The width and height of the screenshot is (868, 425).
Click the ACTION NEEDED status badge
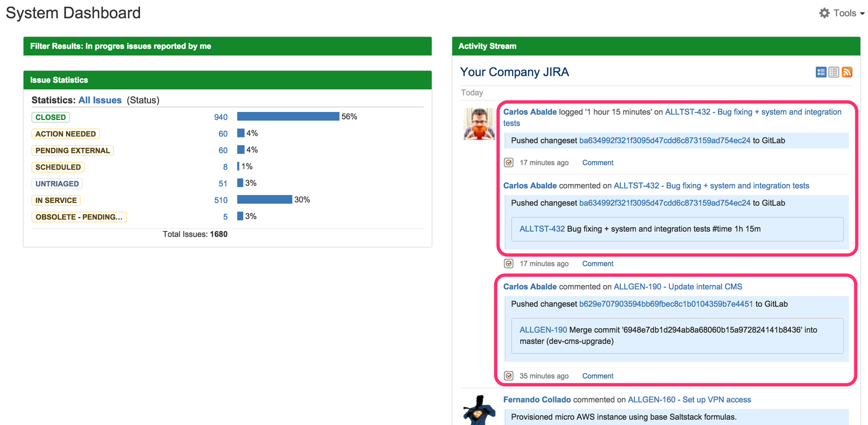point(66,134)
